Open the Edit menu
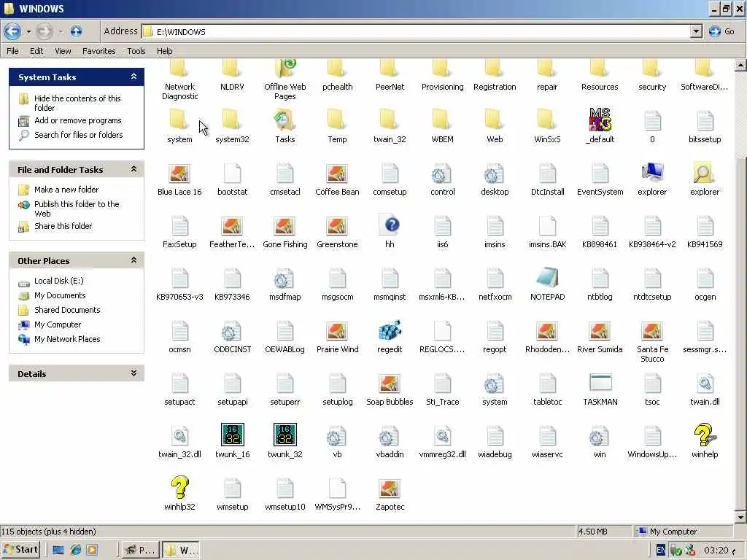This screenshot has width=747, height=560. pyautogui.click(x=36, y=51)
